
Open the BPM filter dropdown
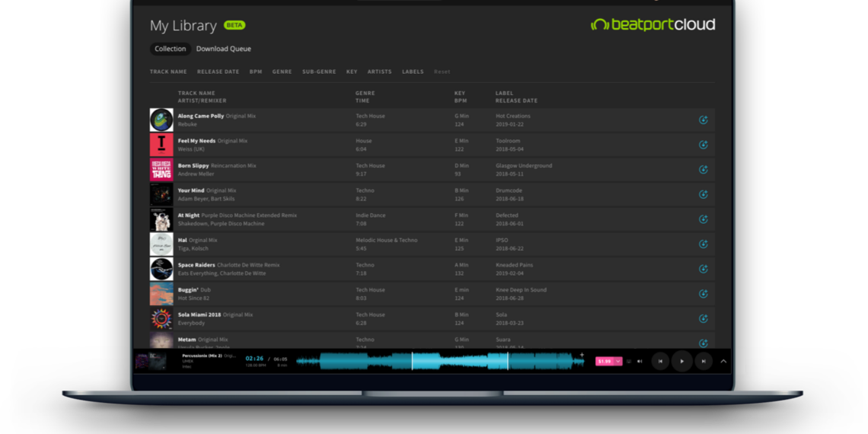click(x=256, y=72)
